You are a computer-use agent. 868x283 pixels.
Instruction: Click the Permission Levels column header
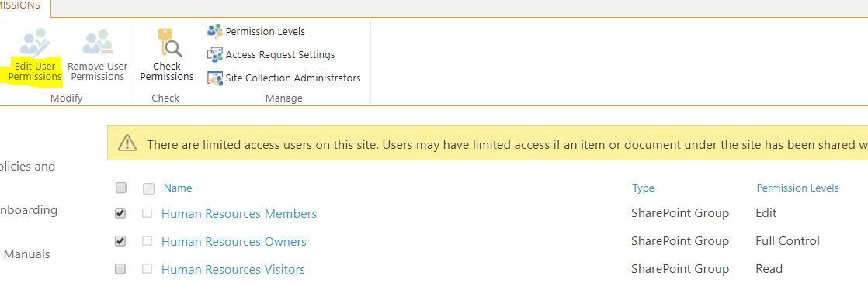797,188
